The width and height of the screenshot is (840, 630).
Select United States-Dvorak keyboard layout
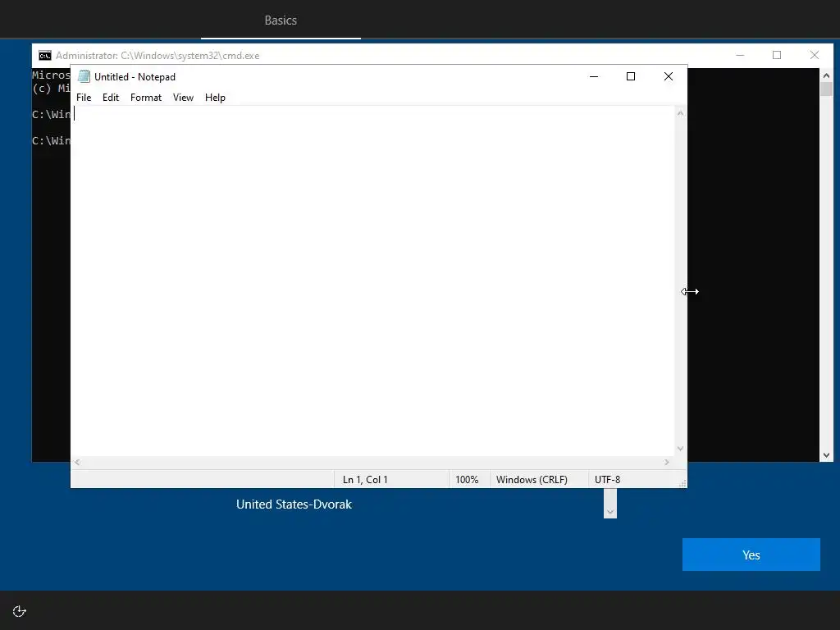point(294,504)
